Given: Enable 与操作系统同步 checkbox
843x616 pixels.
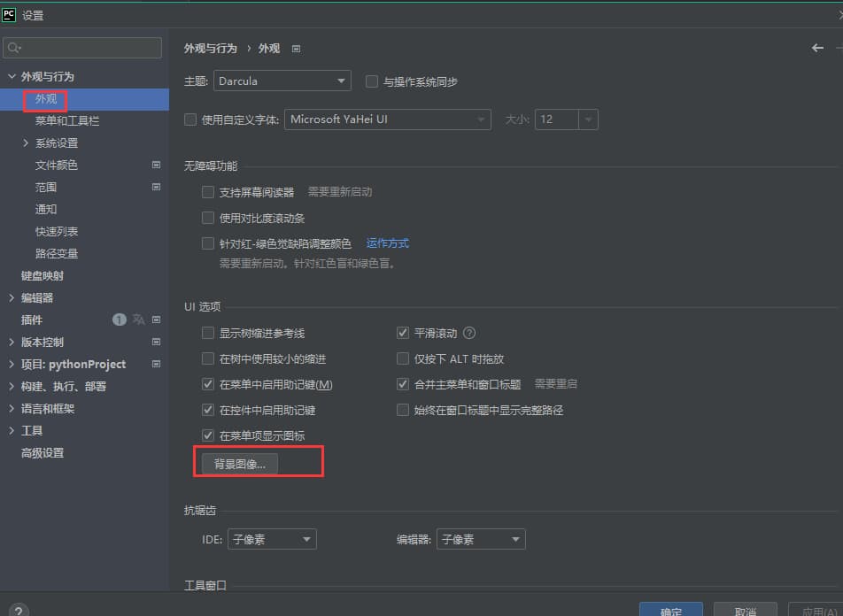Looking at the screenshot, I should [x=372, y=81].
